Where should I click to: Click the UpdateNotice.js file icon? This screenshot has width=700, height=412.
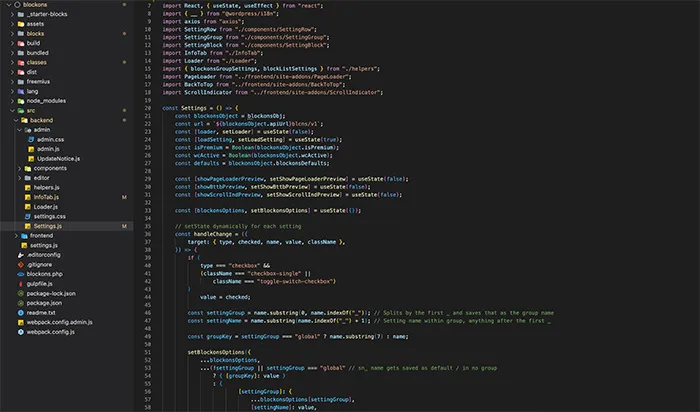(31, 159)
